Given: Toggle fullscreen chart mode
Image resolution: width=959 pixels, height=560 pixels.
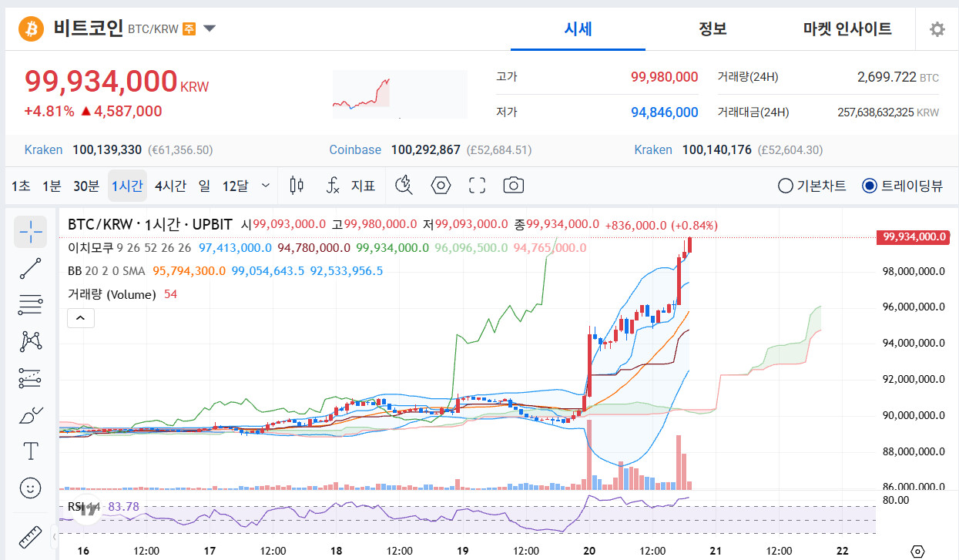Looking at the screenshot, I should point(478,186).
